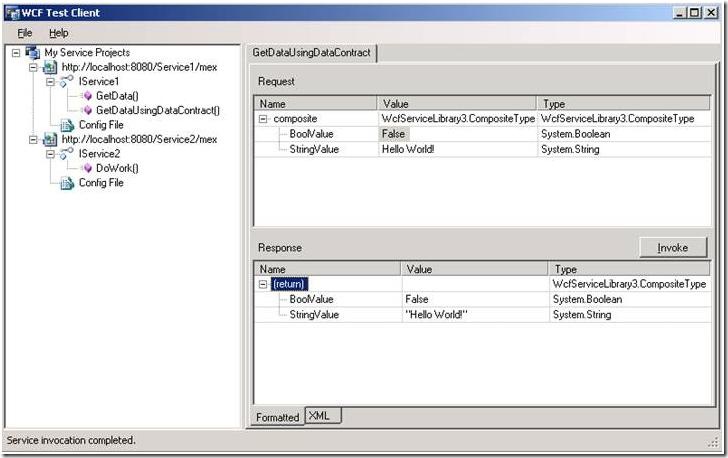The height and width of the screenshot is (458, 728).
Task: Click the Response False value cell
Action: pyautogui.click(x=474, y=299)
